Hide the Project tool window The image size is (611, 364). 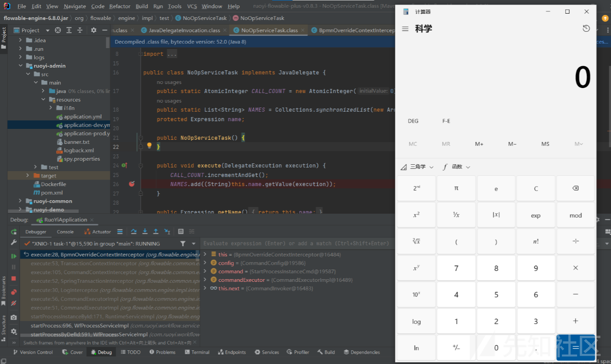pyautogui.click(x=105, y=30)
